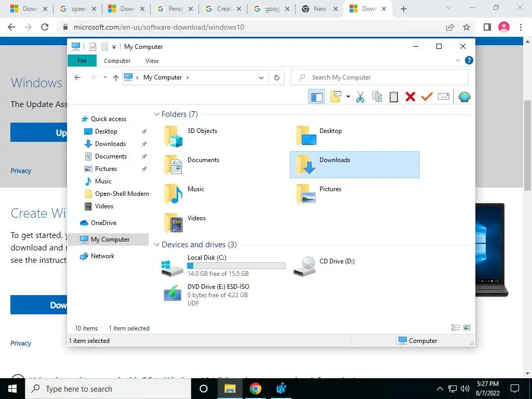The height and width of the screenshot is (399, 532).
Task: Click Music in navigation tree
Action: 103,181
